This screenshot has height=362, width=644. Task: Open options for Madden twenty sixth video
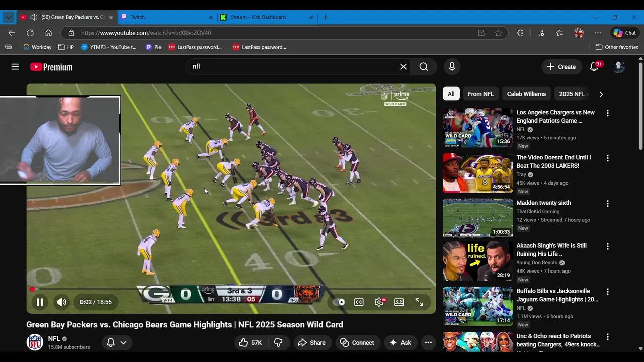click(608, 204)
